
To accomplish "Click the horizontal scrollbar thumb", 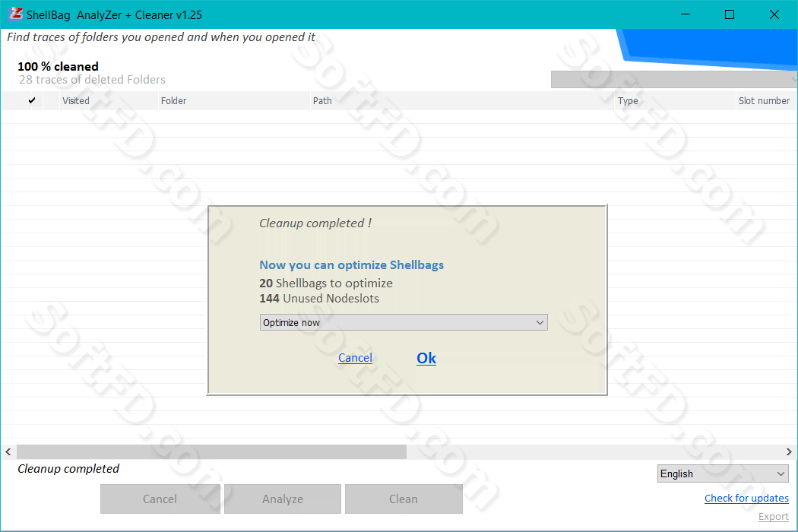I will tap(212, 451).
